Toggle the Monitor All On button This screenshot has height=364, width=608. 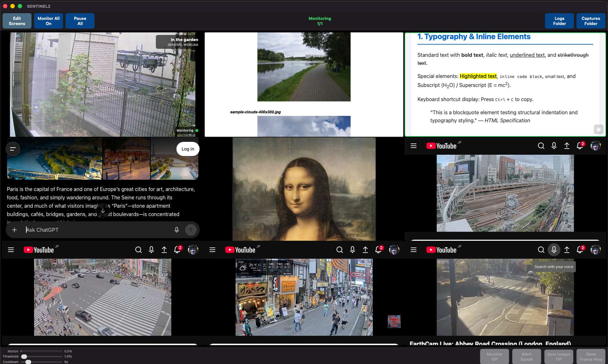pyautogui.click(x=49, y=21)
